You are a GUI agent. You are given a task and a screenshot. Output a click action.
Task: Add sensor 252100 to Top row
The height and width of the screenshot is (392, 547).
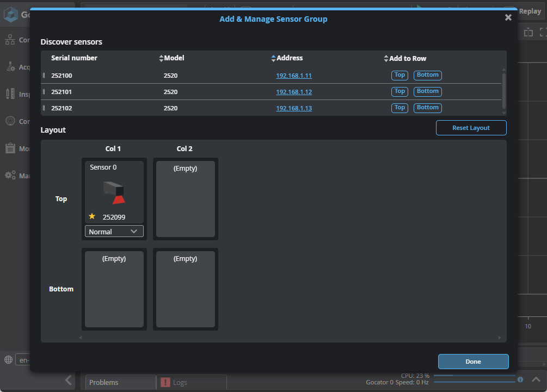[x=400, y=76]
